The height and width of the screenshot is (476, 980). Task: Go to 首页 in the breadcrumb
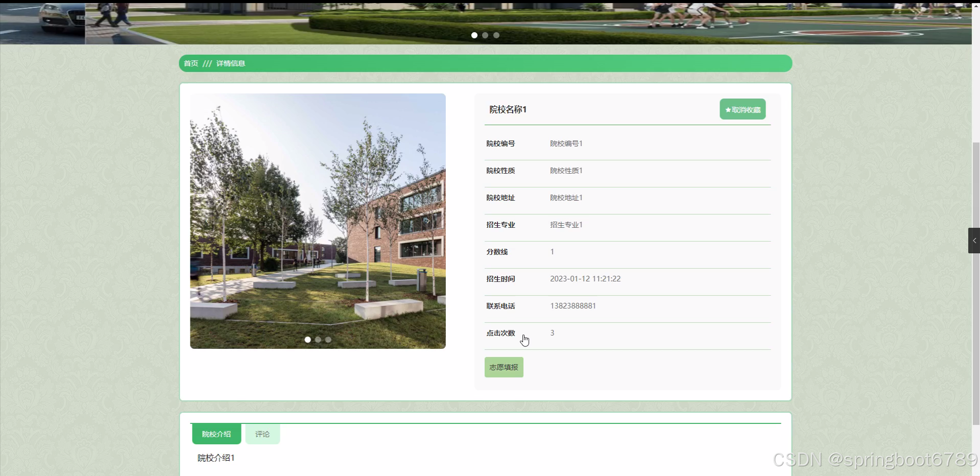[x=191, y=63]
